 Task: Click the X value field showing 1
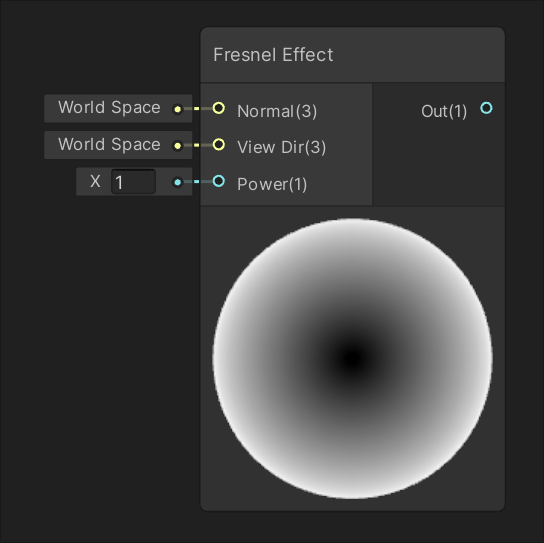[x=133, y=181]
